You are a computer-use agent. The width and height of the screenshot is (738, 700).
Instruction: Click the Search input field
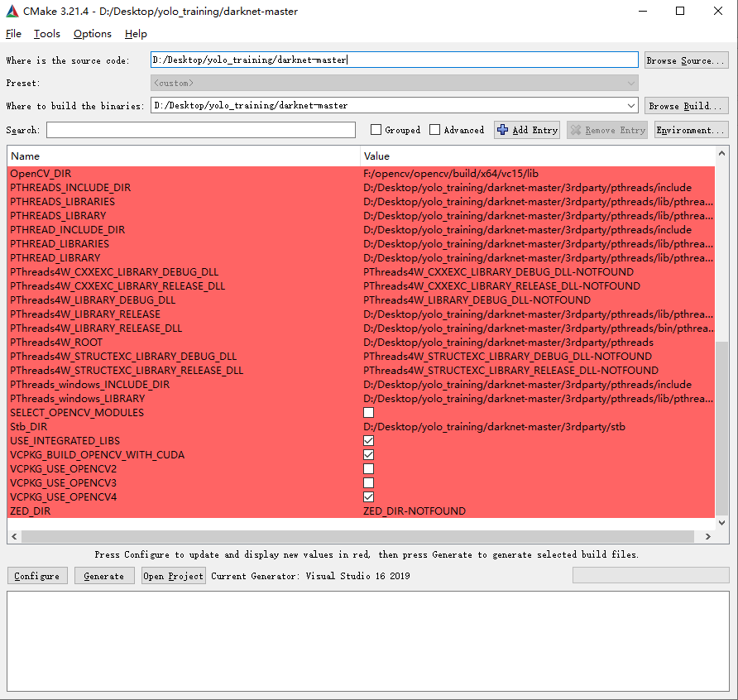[200, 130]
